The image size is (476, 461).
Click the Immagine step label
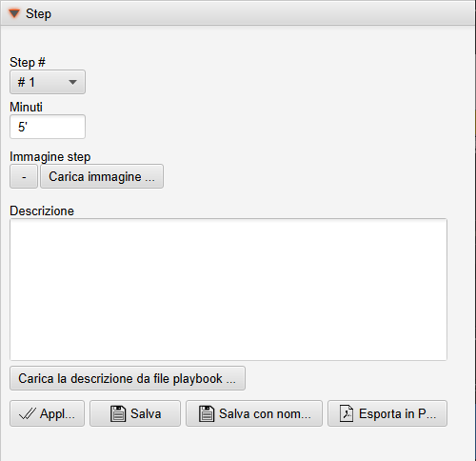(50, 157)
